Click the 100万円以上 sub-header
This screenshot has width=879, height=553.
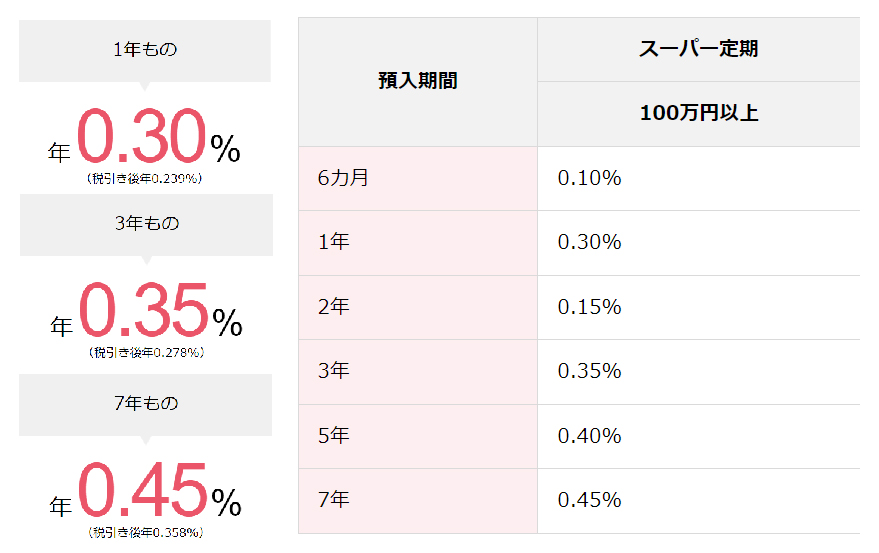pos(698,114)
